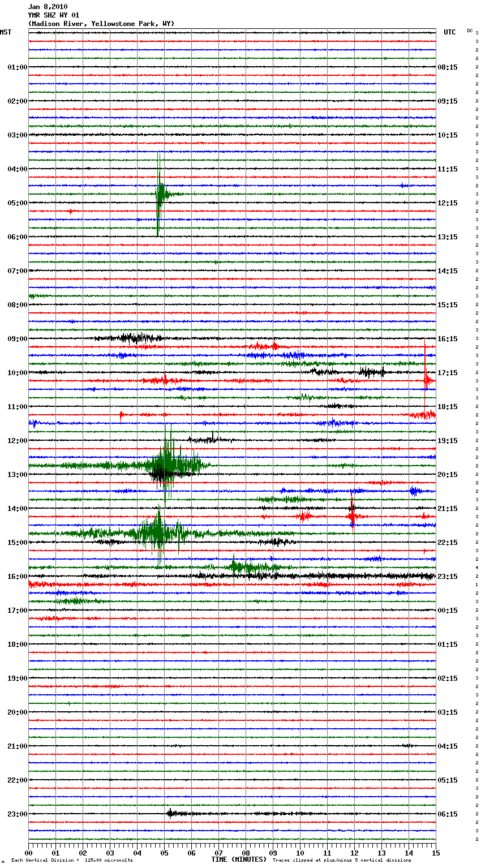The width and height of the screenshot is (481, 868).
Task: Click the 'UTC' time zone label
Action: (449, 32)
